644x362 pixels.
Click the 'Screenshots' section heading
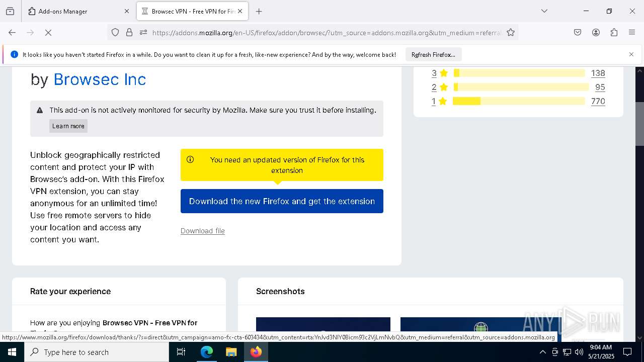[x=280, y=291]
